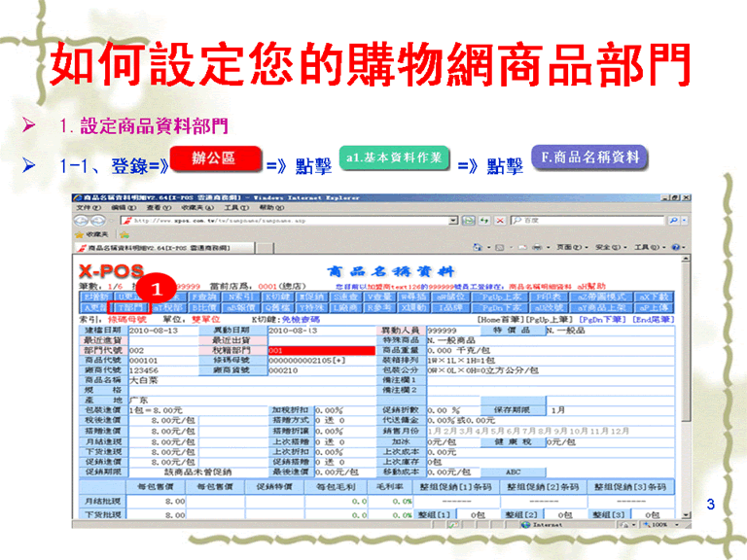Viewport: 747px width, 560px height.
Task: Click the P印表 button
Action: pyautogui.click(x=550, y=297)
